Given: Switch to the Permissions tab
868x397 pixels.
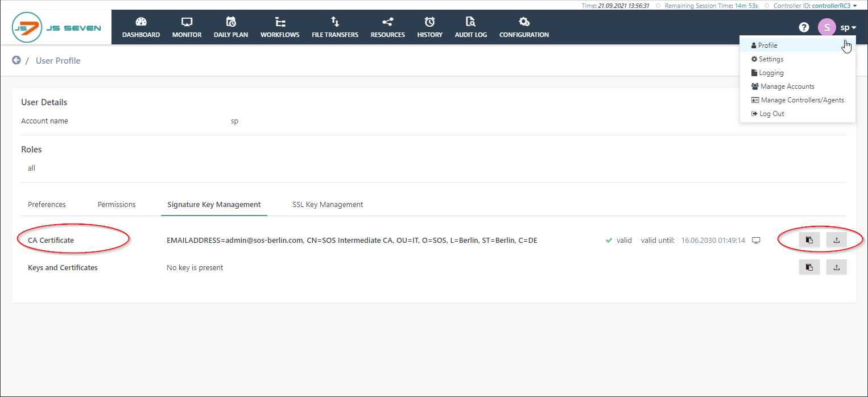Looking at the screenshot, I should pos(117,204).
